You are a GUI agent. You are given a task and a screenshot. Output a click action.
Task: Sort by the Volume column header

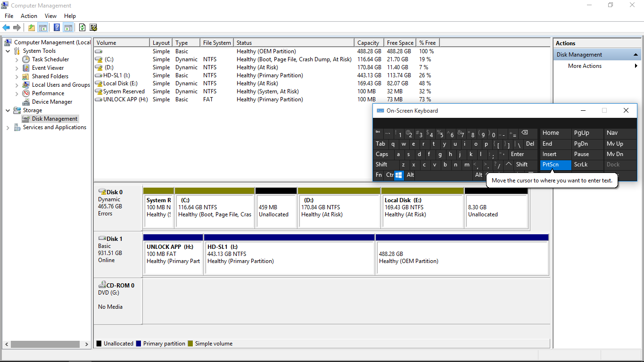coord(122,42)
